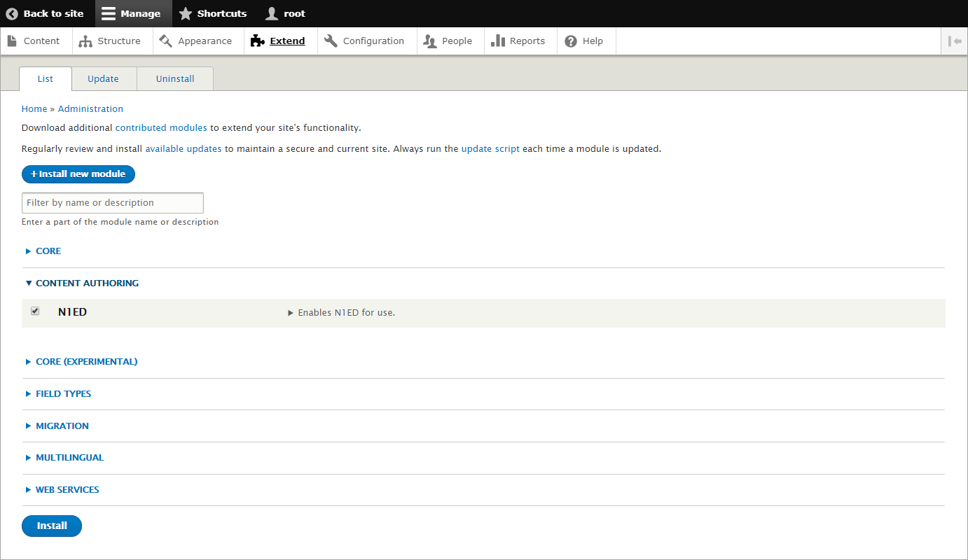968x560 pixels.
Task: Click the root user silhouette icon
Action: coord(272,14)
